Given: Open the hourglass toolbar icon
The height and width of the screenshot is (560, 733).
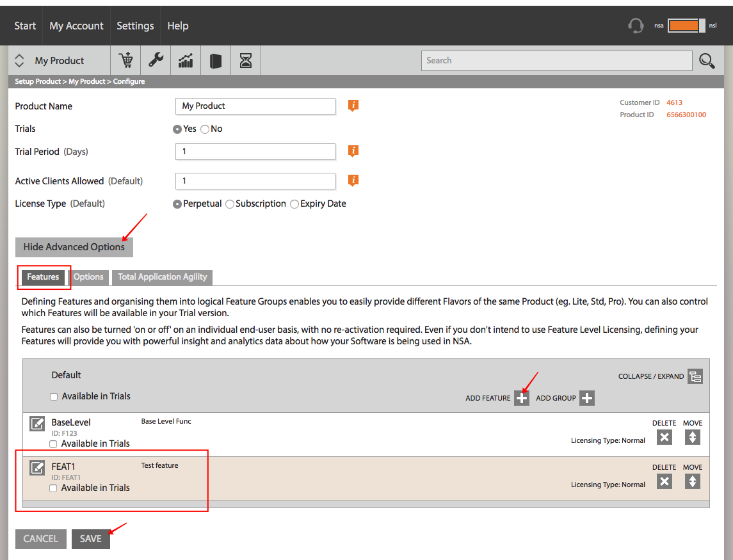Looking at the screenshot, I should point(245,60).
